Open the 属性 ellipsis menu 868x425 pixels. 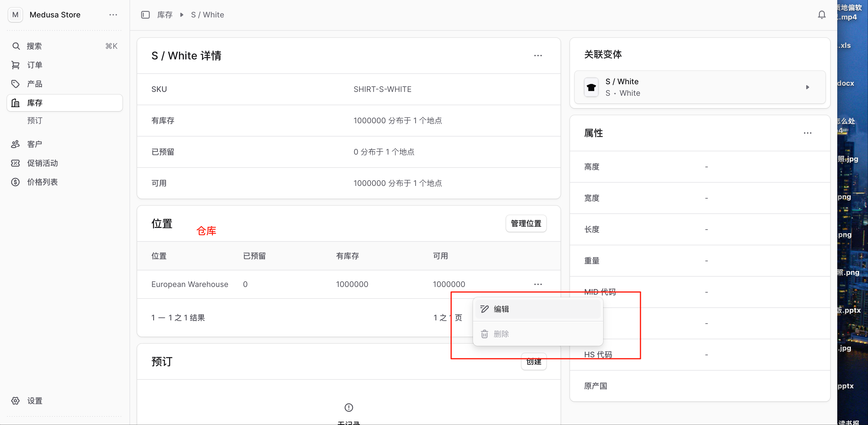pos(807,133)
